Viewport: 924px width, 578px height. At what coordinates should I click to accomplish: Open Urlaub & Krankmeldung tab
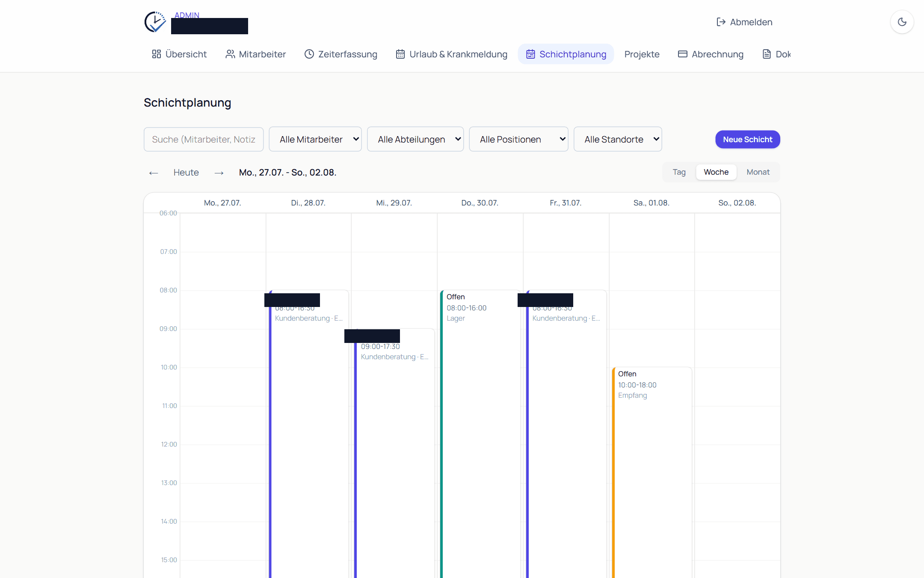(451, 54)
